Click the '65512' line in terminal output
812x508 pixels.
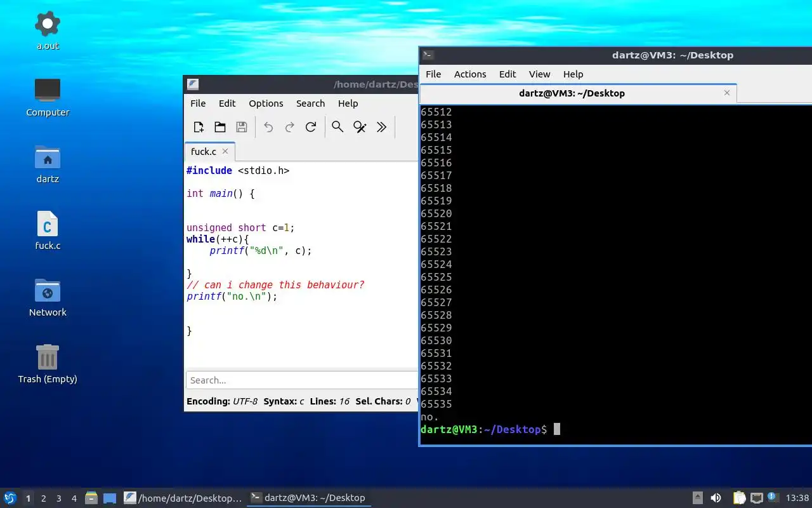(x=436, y=112)
